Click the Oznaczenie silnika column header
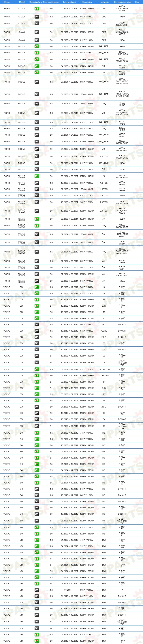 click(x=122, y=2)
